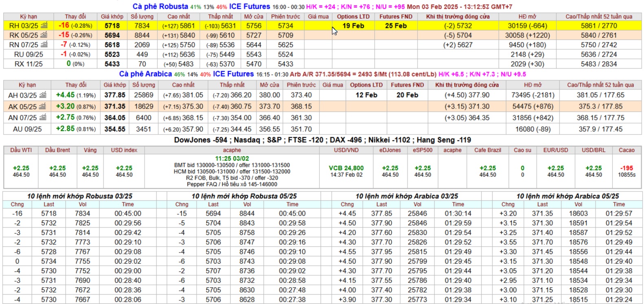
Task: Open the chart icon beside RK 05/25
Action: [44, 35]
